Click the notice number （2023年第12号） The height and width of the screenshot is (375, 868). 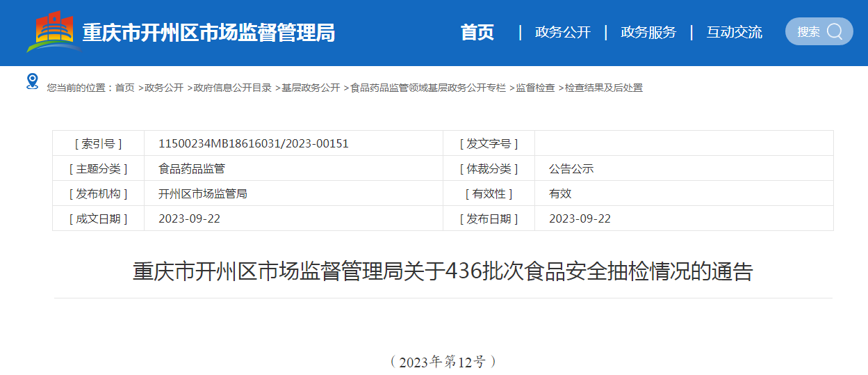coord(443,361)
